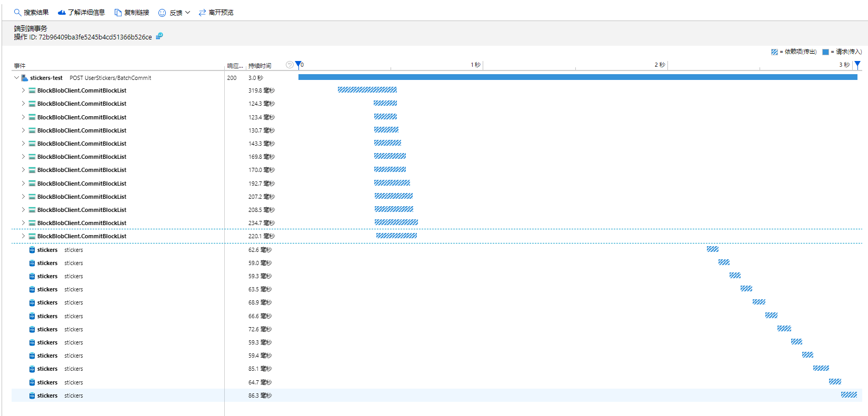The image size is (868, 416).
Task: Click the blob icon of the 207.2 毫秒 row
Action: coord(32,197)
